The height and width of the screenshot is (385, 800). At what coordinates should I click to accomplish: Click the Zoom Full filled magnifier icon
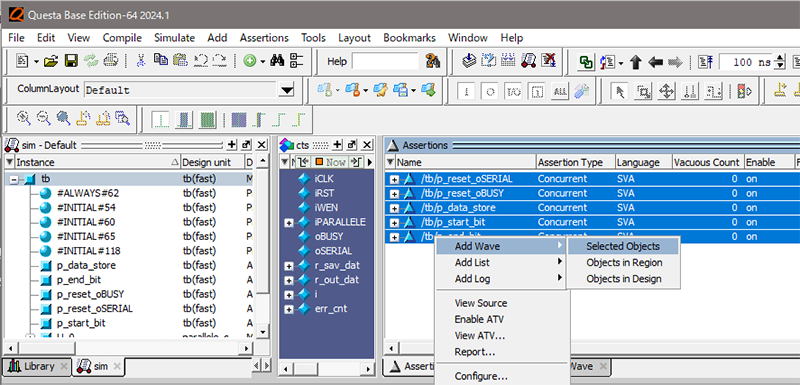tap(63, 119)
